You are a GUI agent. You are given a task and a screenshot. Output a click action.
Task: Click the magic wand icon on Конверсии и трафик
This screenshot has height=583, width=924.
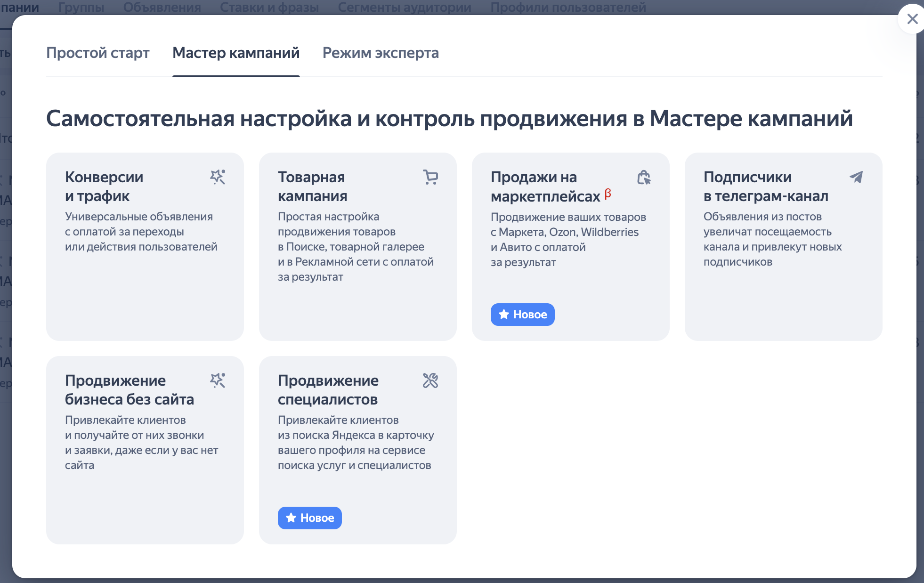(218, 177)
